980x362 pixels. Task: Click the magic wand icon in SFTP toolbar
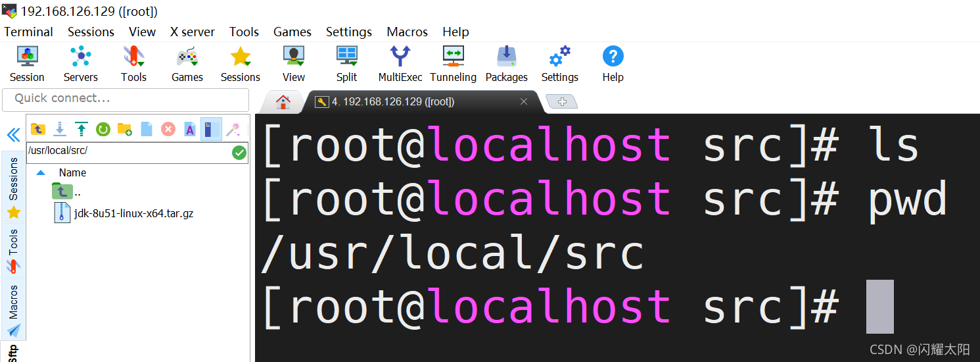(x=233, y=129)
